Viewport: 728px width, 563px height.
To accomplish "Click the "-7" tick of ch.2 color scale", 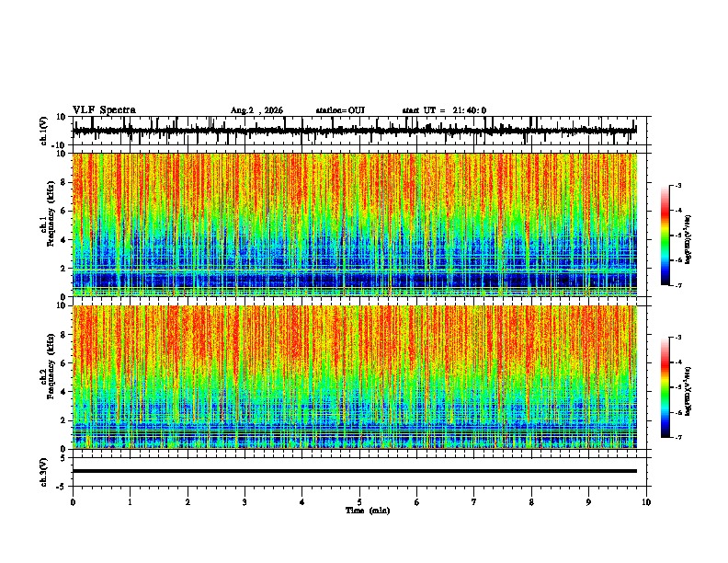I will click(678, 437).
